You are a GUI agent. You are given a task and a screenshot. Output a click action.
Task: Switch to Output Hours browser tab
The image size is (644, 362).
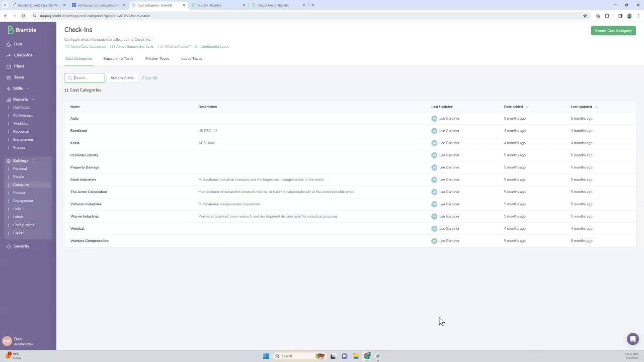click(x=278, y=5)
